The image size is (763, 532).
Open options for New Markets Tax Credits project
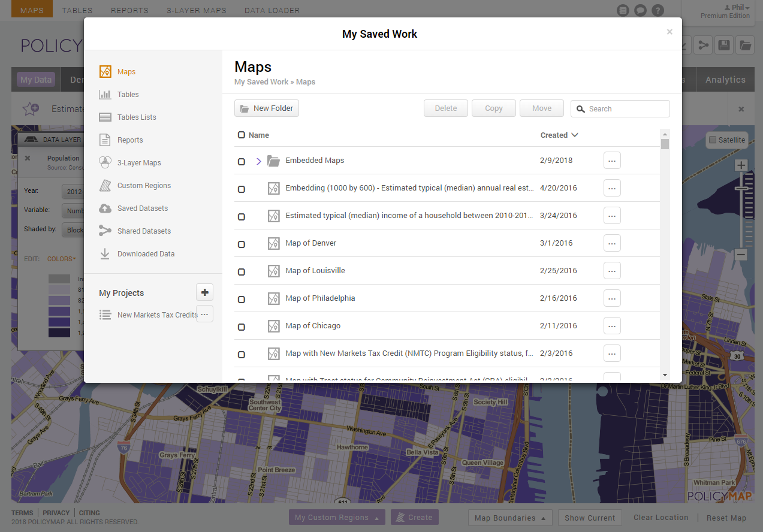(x=205, y=314)
